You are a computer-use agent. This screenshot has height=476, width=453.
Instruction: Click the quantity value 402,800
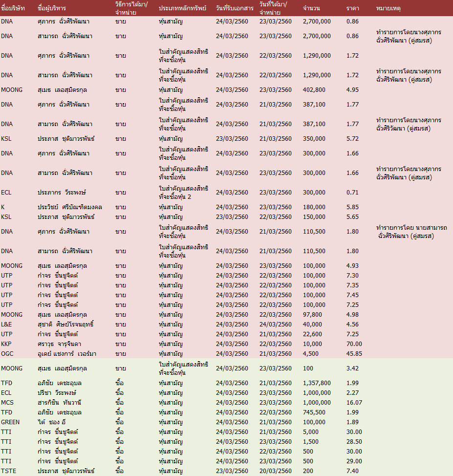pos(314,90)
